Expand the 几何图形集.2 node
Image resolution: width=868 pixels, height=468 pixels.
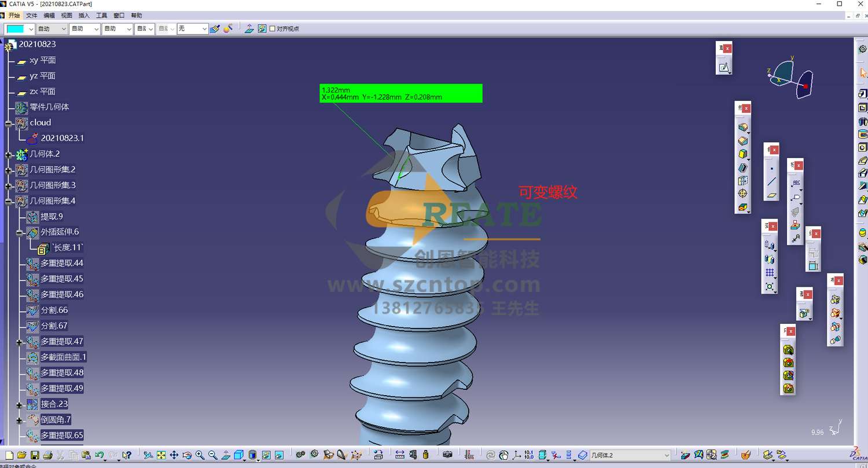coord(9,170)
